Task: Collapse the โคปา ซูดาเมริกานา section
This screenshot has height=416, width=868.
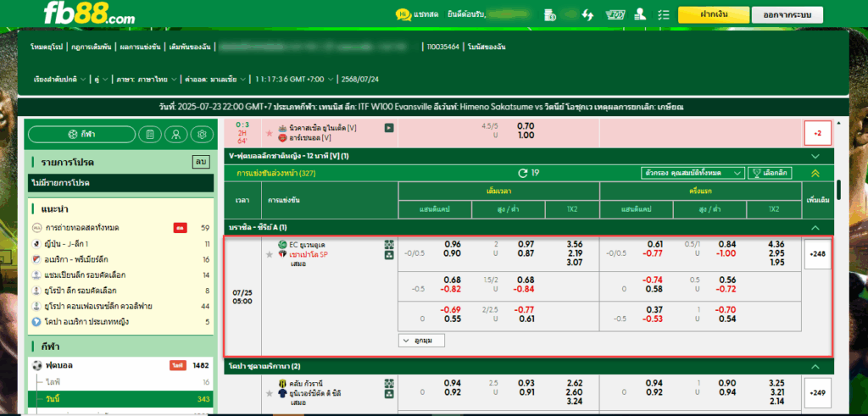Action: 815,366
